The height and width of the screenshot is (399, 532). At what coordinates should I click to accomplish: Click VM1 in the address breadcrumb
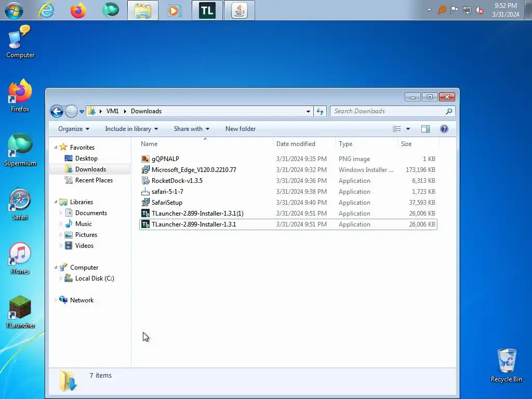click(x=112, y=111)
